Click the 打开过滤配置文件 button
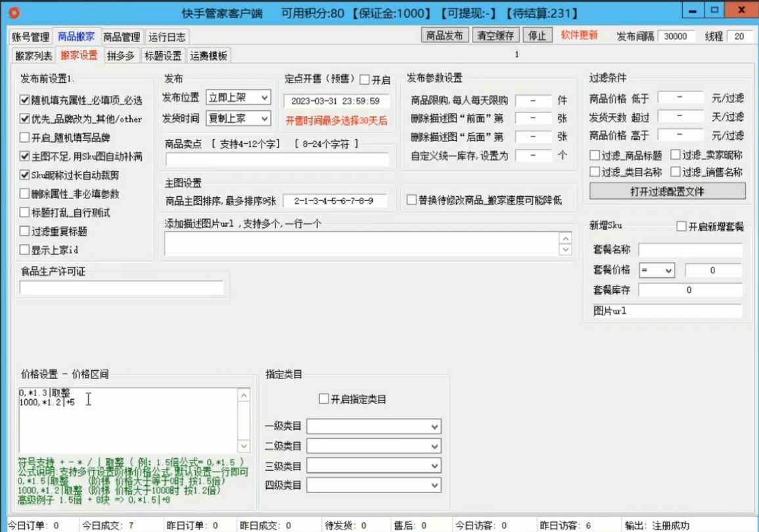The image size is (759, 532). [x=667, y=192]
